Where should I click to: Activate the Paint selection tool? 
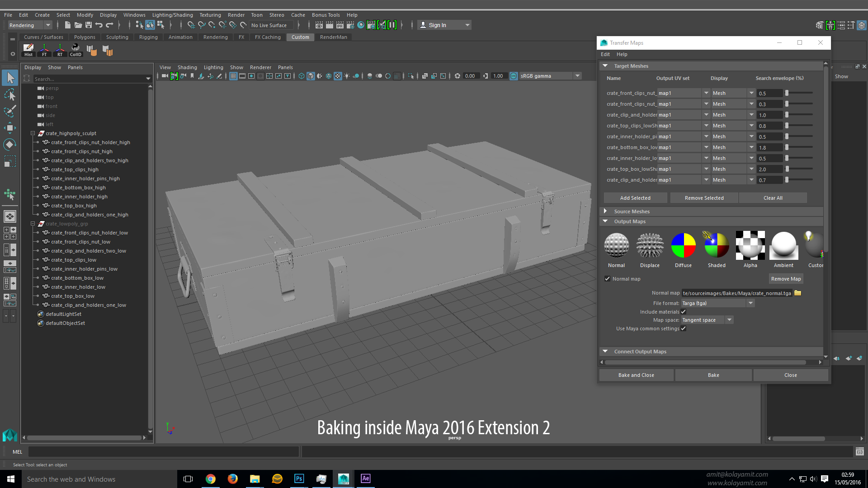pos(10,111)
